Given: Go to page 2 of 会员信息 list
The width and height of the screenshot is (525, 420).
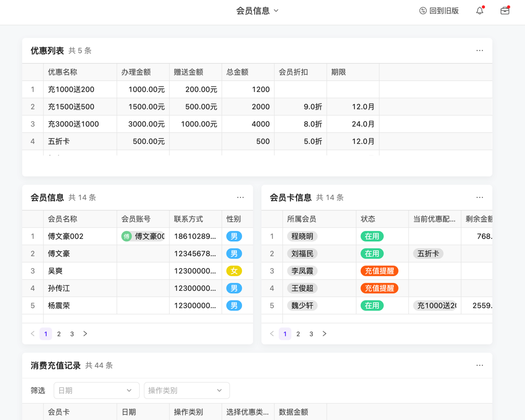Looking at the screenshot, I should [59, 333].
